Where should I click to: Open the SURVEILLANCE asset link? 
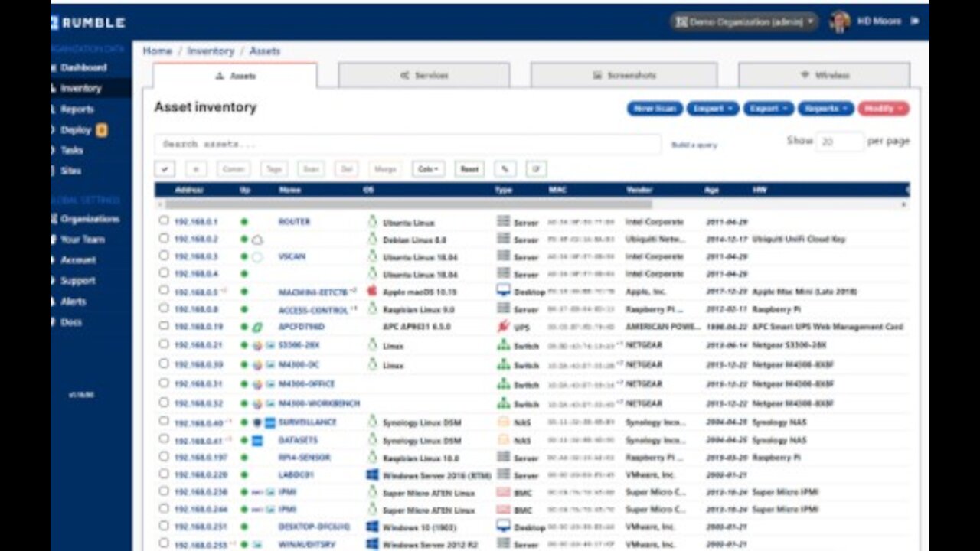(307, 422)
